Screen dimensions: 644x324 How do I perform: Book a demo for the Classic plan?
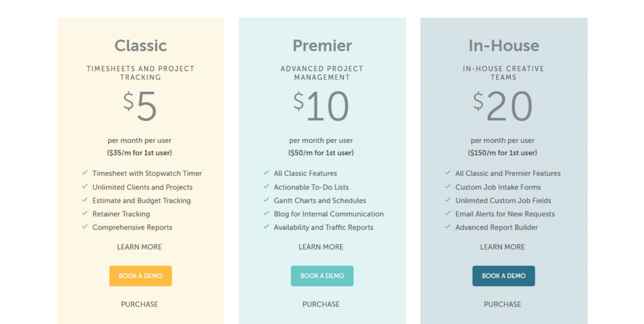pyautogui.click(x=140, y=276)
